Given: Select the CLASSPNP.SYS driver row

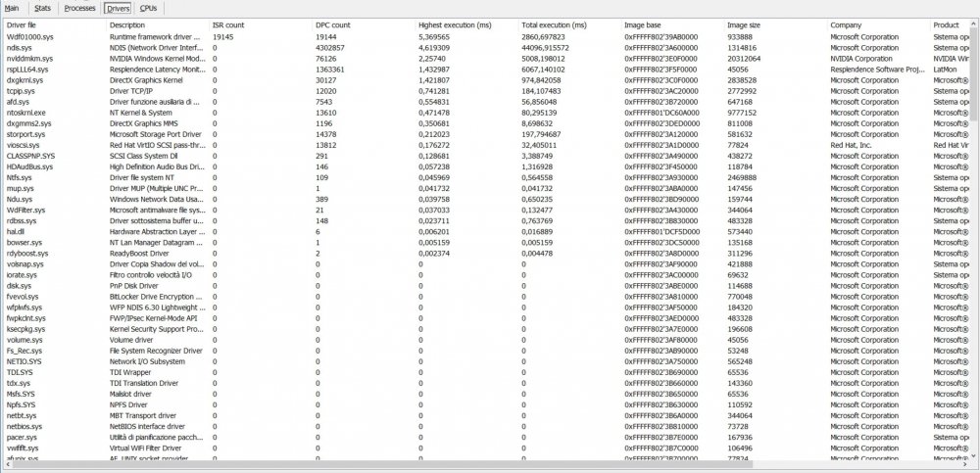Looking at the screenshot, I should (x=486, y=157).
